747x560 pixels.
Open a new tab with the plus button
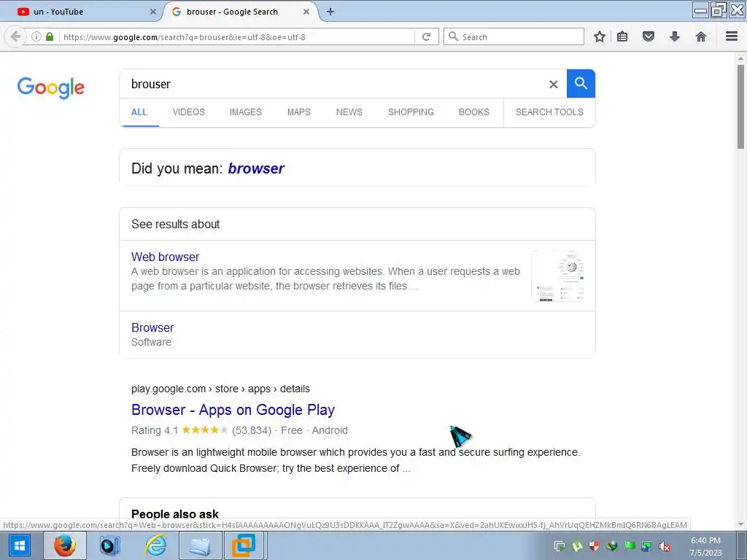330,12
